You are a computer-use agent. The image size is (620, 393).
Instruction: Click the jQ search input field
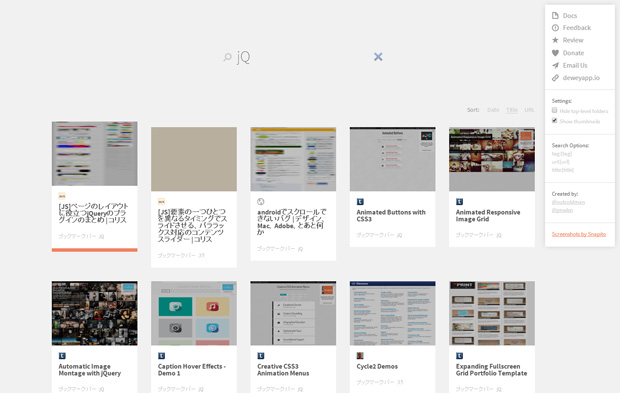(x=302, y=57)
